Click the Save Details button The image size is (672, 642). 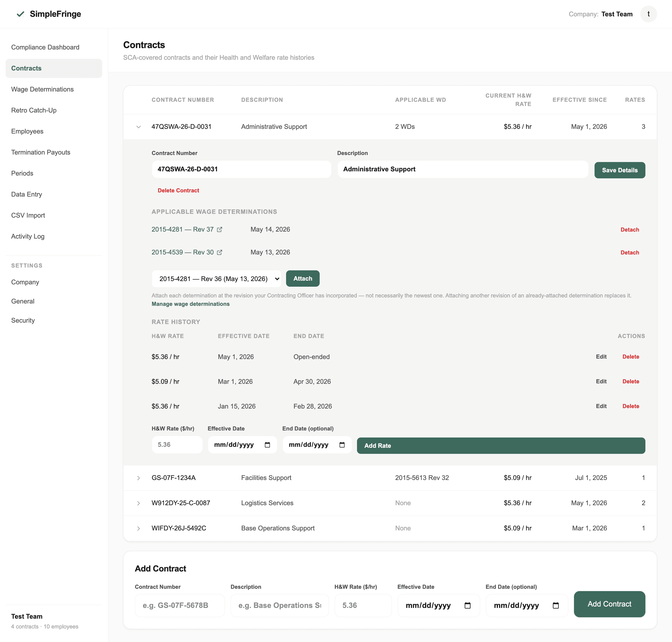pyautogui.click(x=620, y=170)
